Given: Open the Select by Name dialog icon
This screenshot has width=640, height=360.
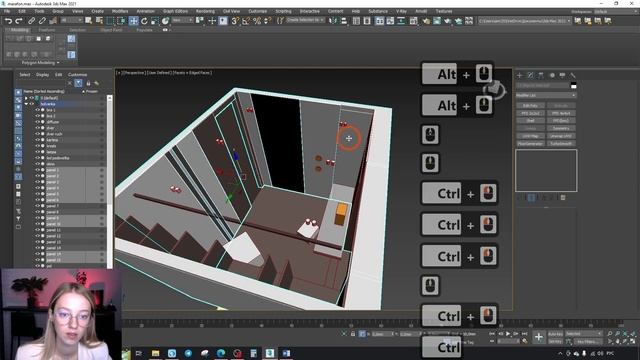Looking at the screenshot, I should point(99,21).
